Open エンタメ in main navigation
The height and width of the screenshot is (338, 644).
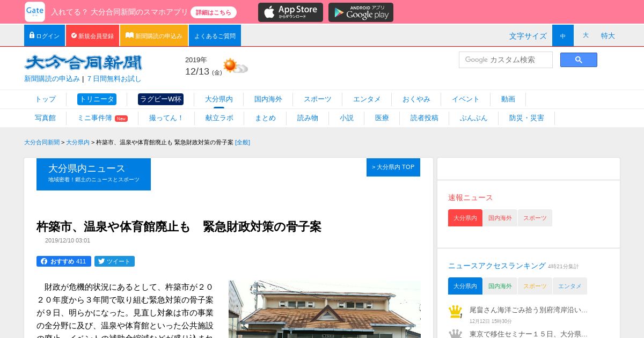coord(367,99)
